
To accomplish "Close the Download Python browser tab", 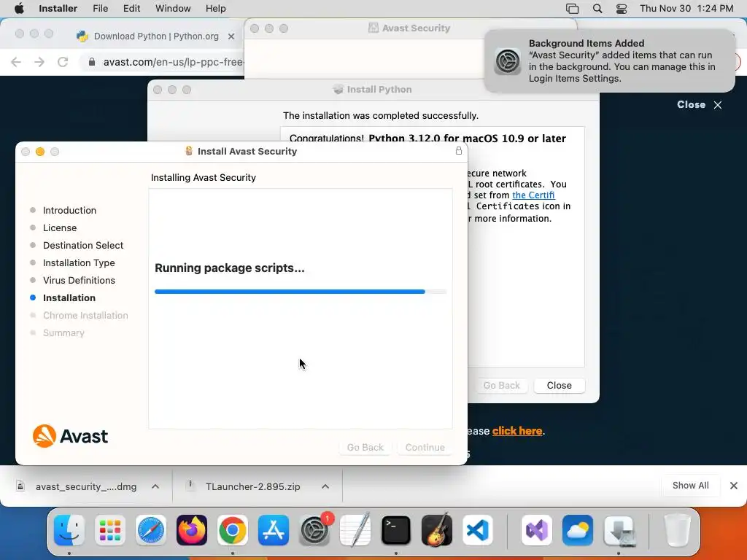I will [x=231, y=36].
